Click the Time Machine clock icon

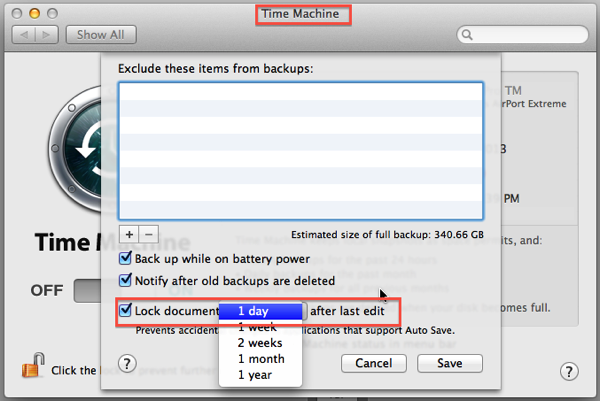[x=75, y=149]
